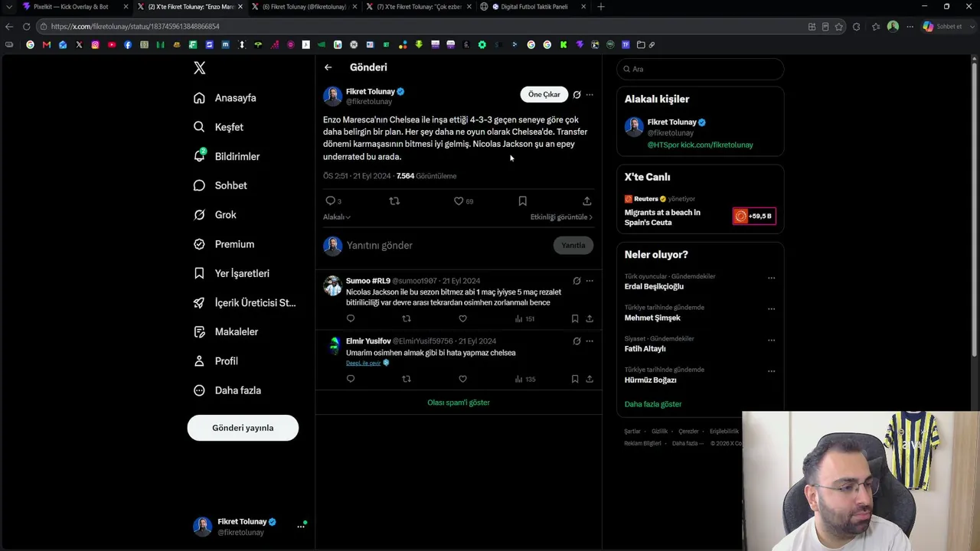Viewport: 980px width, 551px height.
Task: Open Grok icon on Sumoo #RL9's reply
Action: tap(577, 281)
